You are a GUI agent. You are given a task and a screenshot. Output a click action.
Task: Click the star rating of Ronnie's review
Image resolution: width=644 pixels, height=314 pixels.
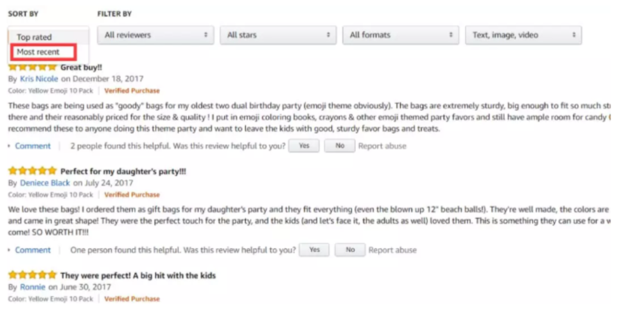click(32, 275)
